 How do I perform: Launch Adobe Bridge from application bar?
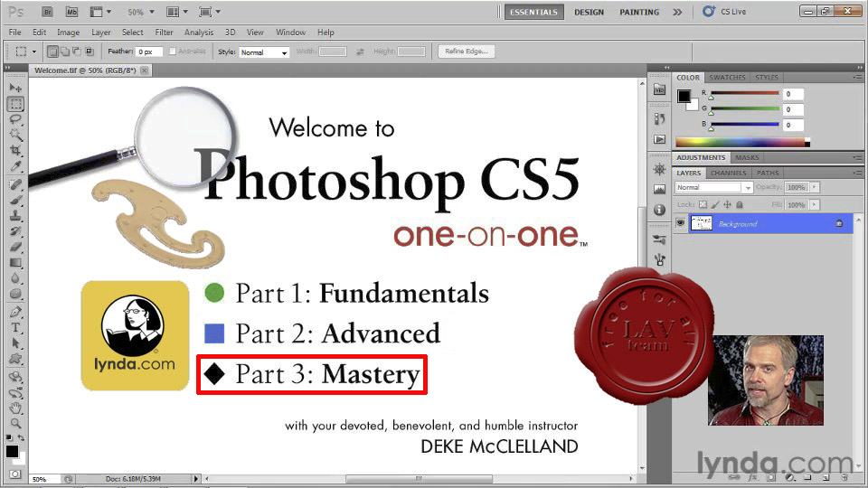coord(48,12)
